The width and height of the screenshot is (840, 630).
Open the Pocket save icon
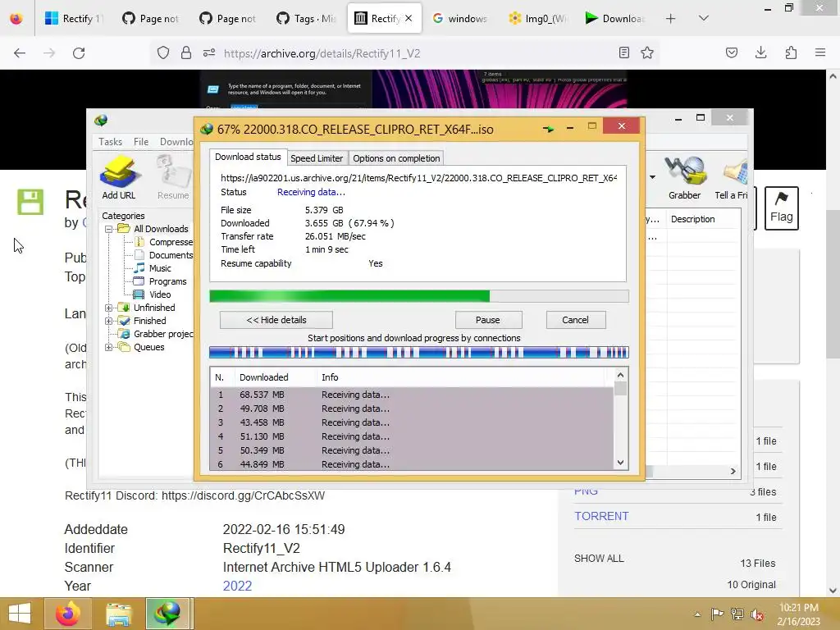(x=731, y=53)
